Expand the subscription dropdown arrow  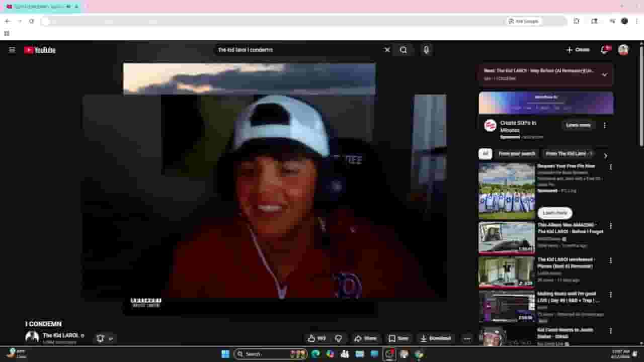pos(111,338)
